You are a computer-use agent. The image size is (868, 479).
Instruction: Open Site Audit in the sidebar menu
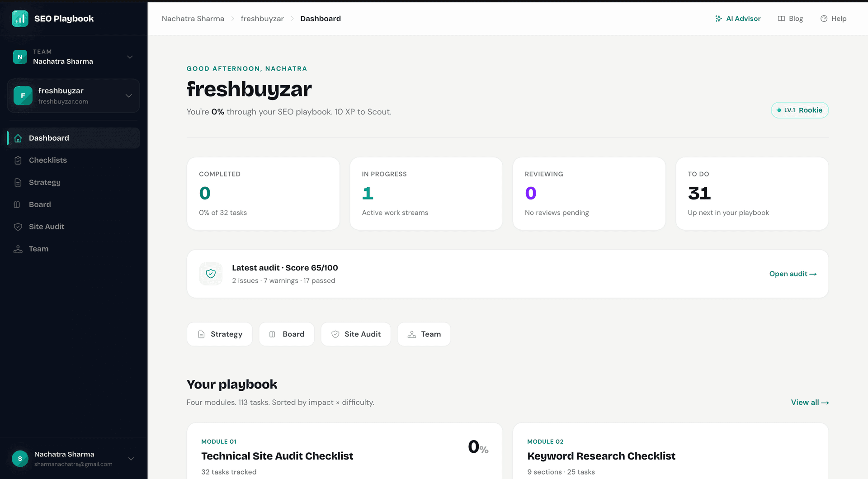(x=73, y=227)
